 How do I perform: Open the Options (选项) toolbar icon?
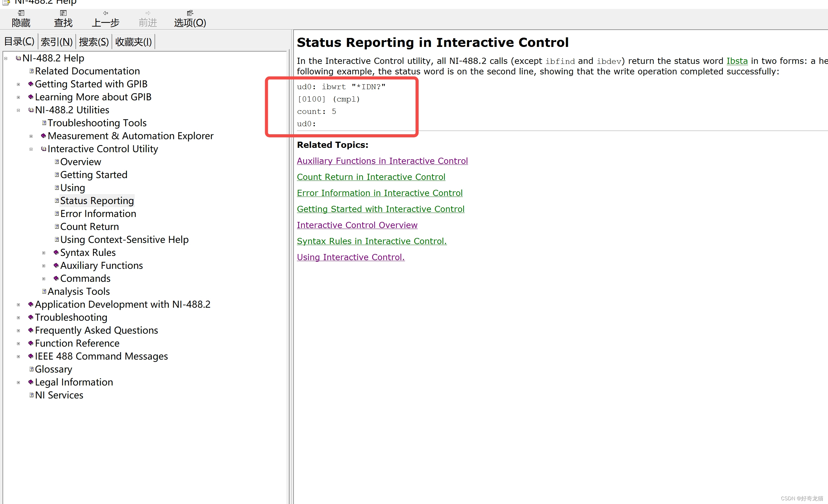pyautogui.click(x=190, y=14)
